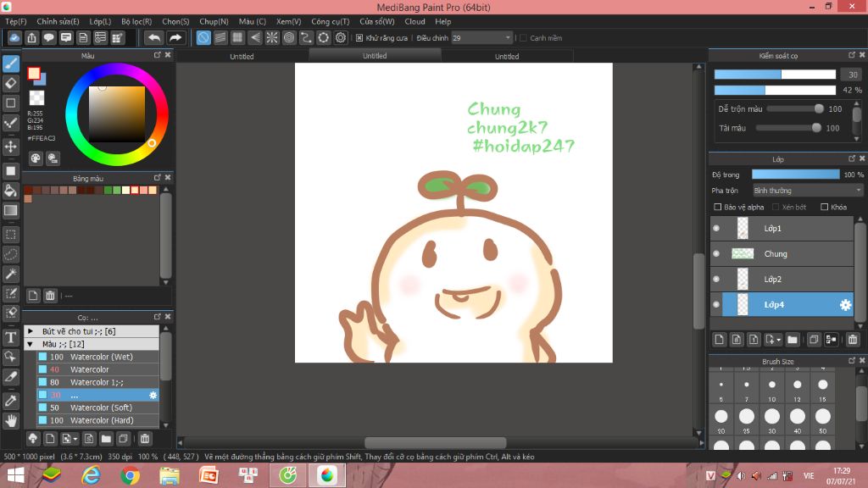The image size is (868, 488).
Task: Pick the Eyedropper tool
Action: (10, 401)
